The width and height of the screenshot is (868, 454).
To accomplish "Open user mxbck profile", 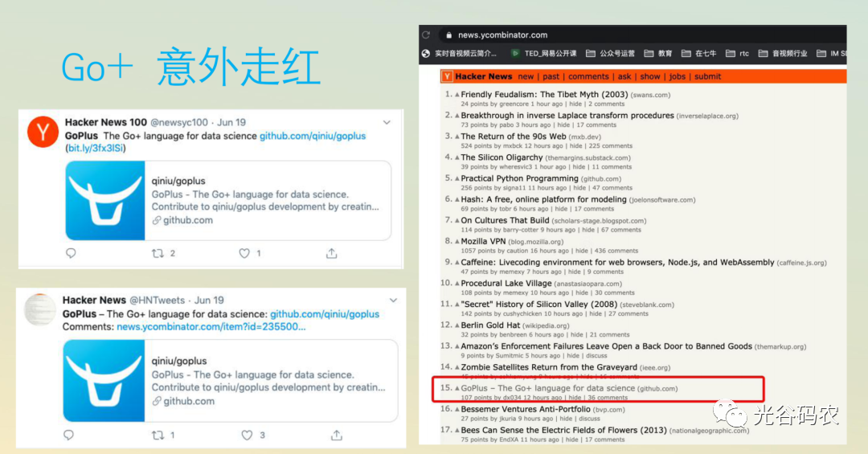I will (x=512, y=146).
